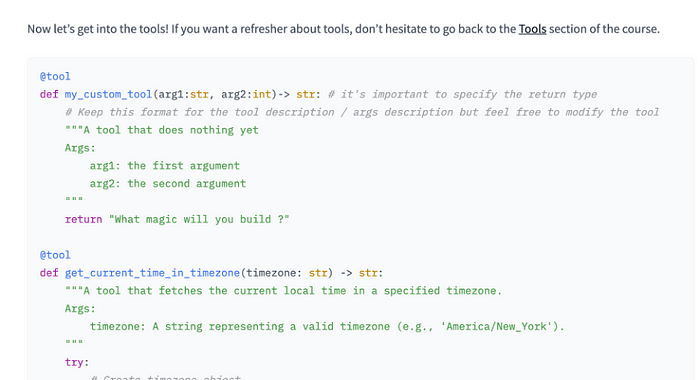Click the intro paragraph about tools
Image resolution: width=700 pixels, height=380 pixels.
(343, 29)
